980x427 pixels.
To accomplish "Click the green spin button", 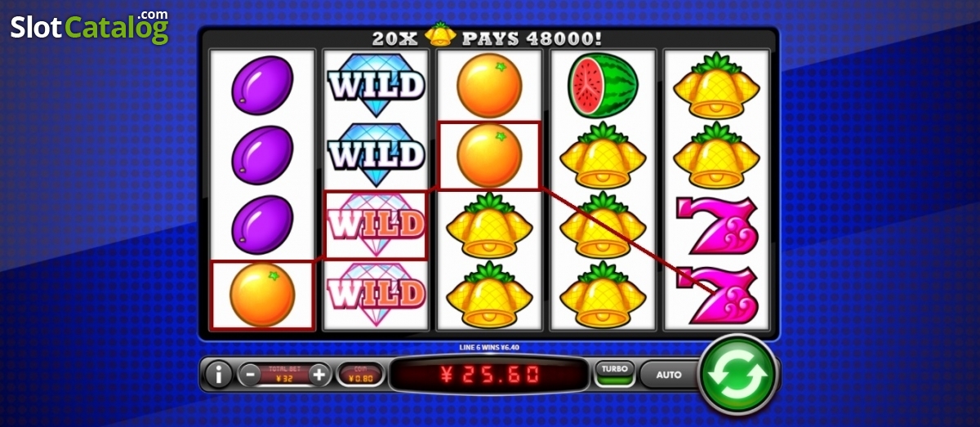I will (738, 375).
